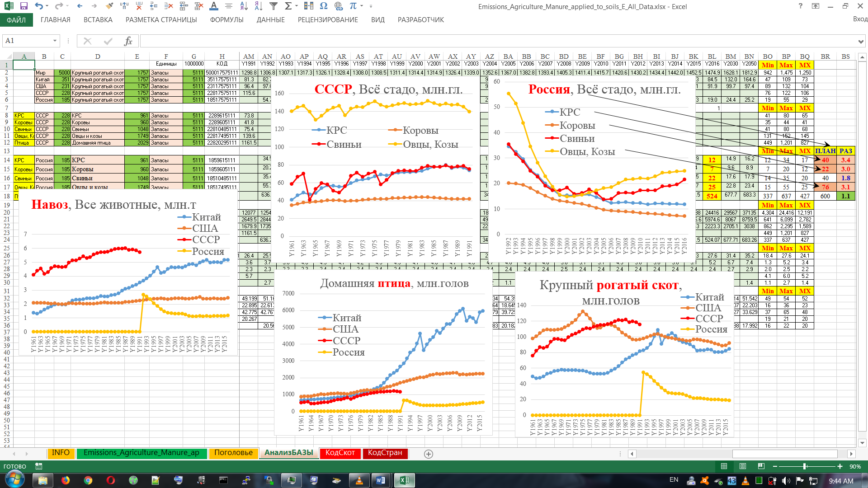The image size is (868, 488).
Task: Click the Sort A to Z icon
Action: coord(244,6)
